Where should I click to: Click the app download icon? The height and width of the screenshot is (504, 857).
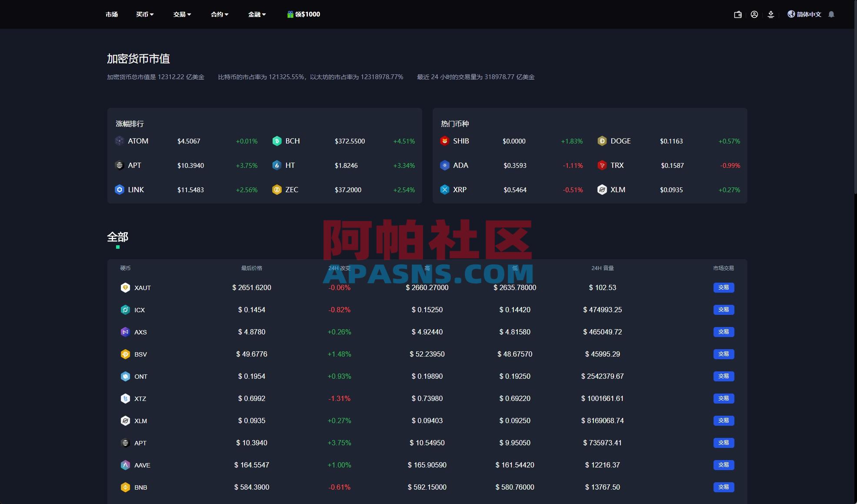tap(771, 14)
